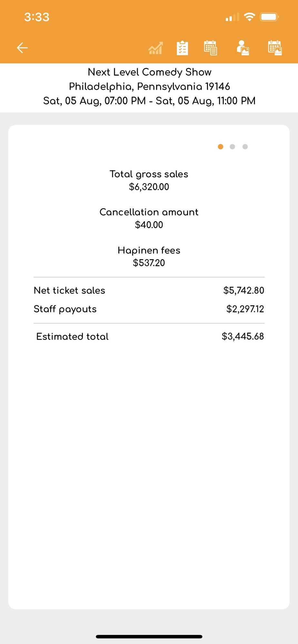Open the person with photo icon
This screenshot has width=298, height=644.
(x=243, y=48)
